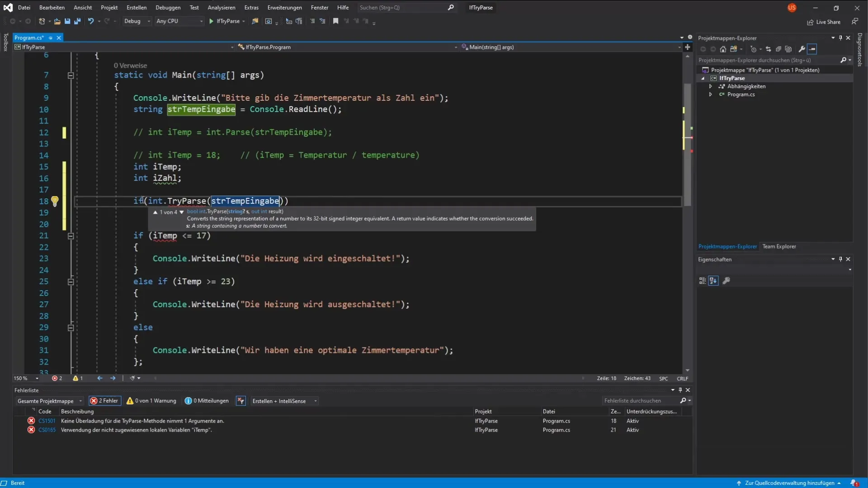Toggle pin on the Program.cs tab
This screenshot has width=868, height=488.
51,38
